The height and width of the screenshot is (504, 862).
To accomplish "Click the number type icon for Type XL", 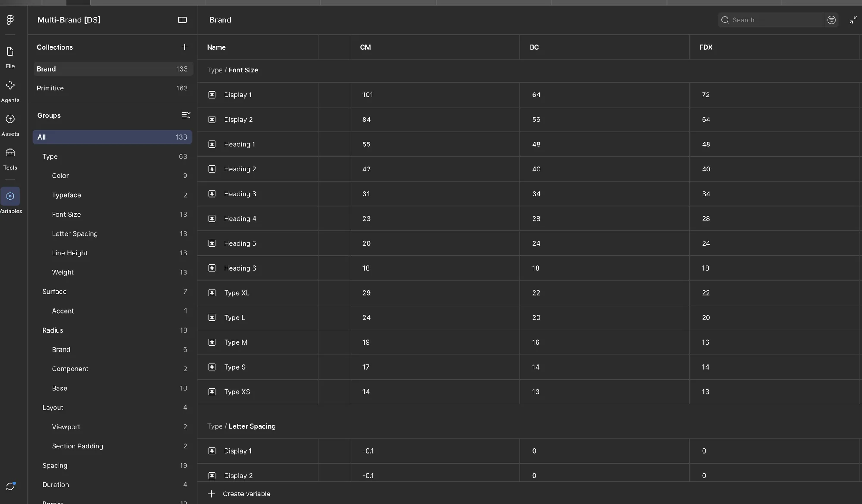I will pyautogui.click(x=212, y=293).
